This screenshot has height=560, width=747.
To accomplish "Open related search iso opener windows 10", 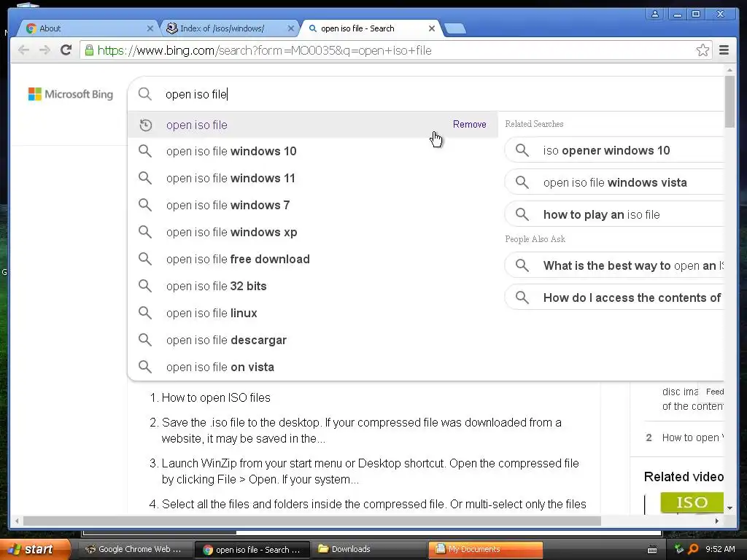I will (x=614, y=150).
